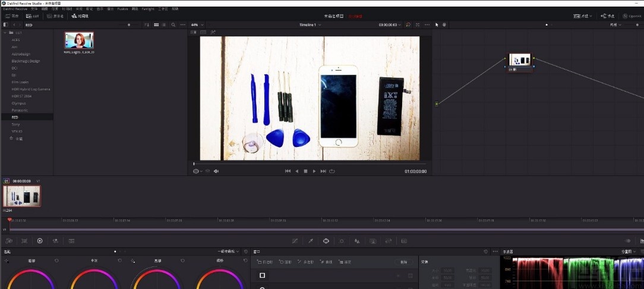Open the Color Wheels palette
Screen dimensions: 644x289
pos(40,241)
